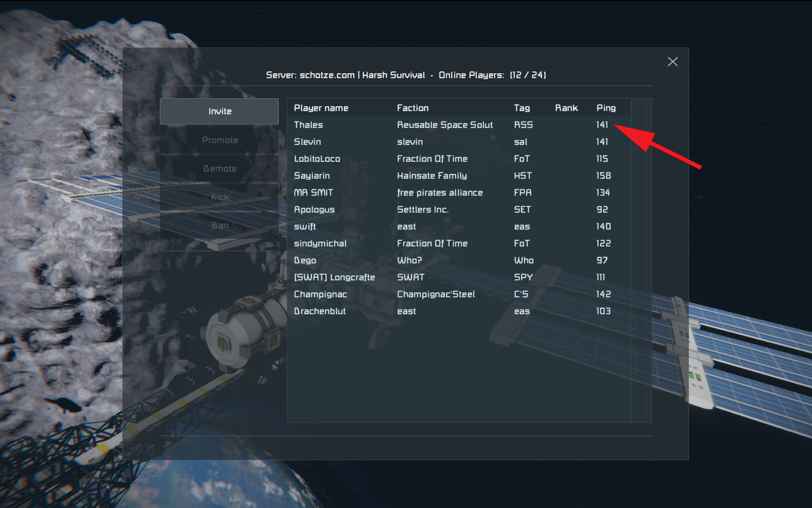Select player Drachenblut row
This screenshot has height=508, width=812.
click(320, 311)
